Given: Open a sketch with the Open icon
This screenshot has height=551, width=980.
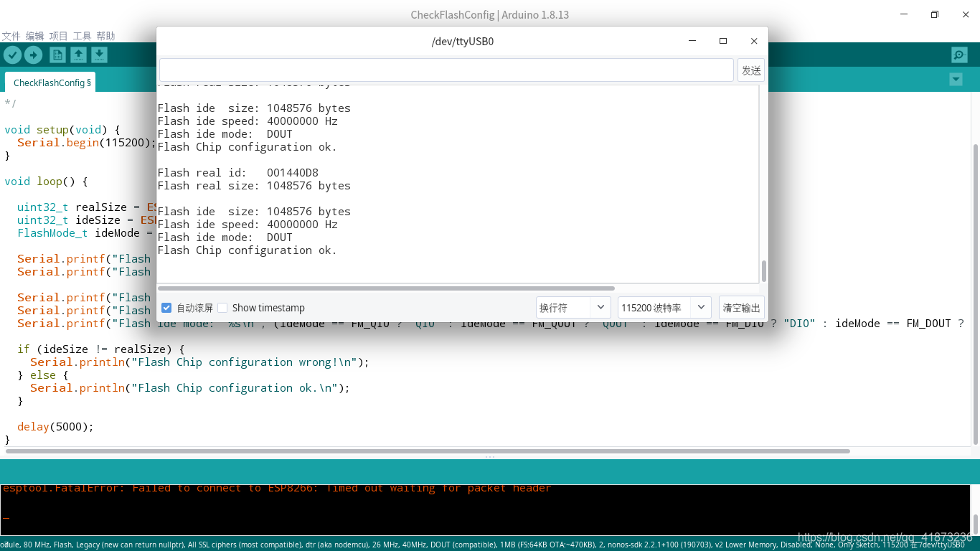Looking at the screenshot, I should 78,55.
